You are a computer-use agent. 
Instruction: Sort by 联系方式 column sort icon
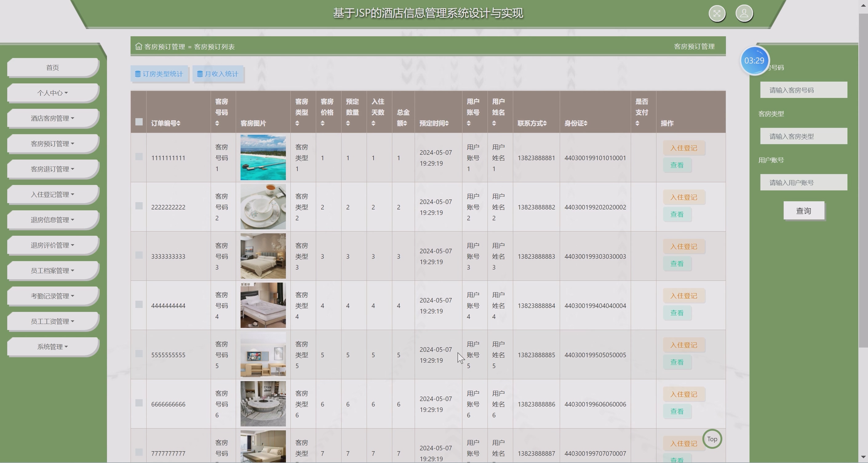click(x=544, y=123)
